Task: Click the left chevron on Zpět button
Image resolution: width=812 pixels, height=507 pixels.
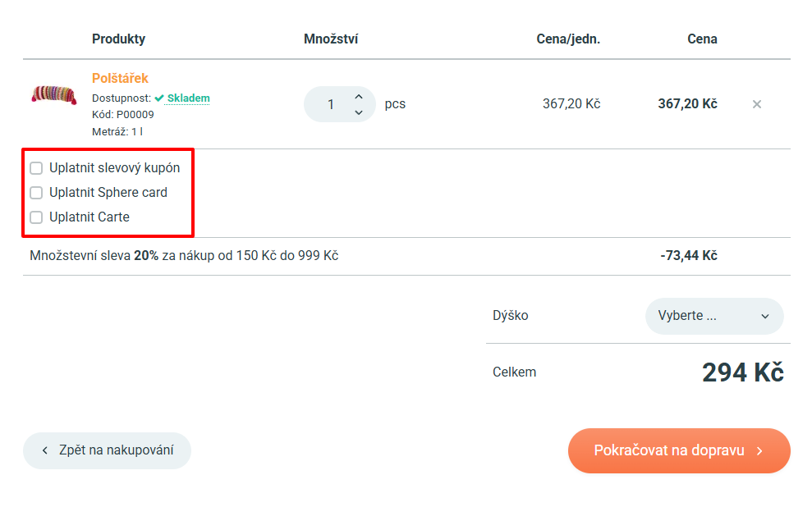Action: coord(45,450)
